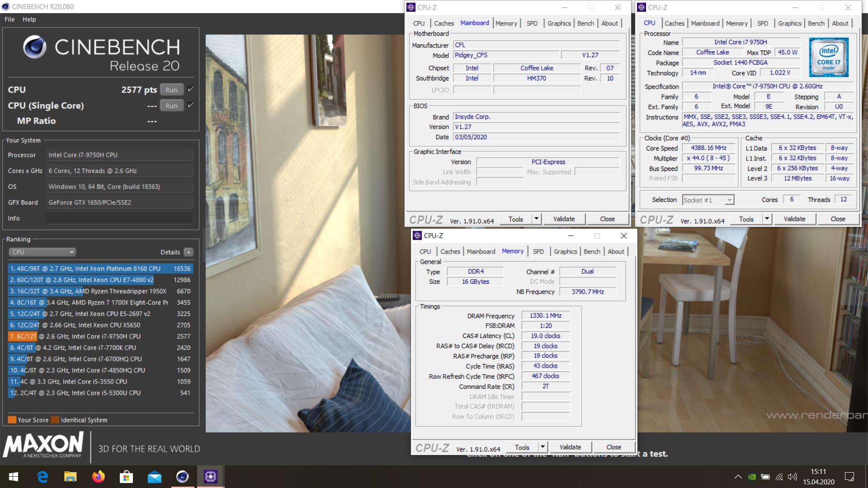Click the Pidgey_CFS model field
This screenshot has width=868, height=488.
(505, 55)
